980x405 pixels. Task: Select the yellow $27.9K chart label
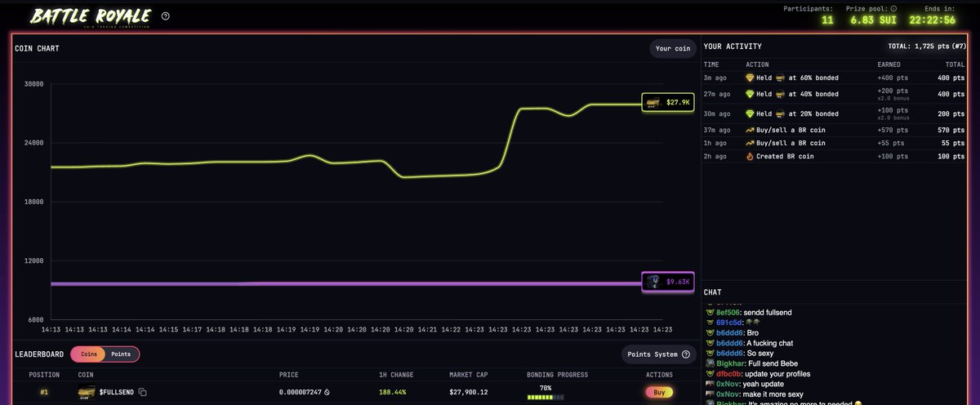[668, 103]
